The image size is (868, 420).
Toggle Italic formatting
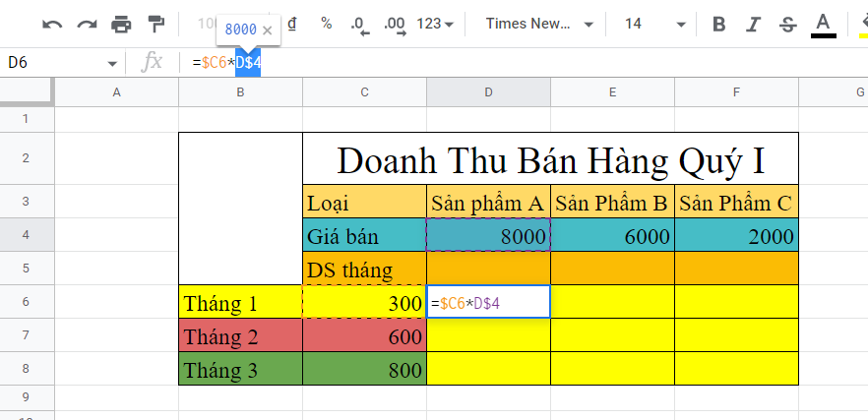[753, 25]
